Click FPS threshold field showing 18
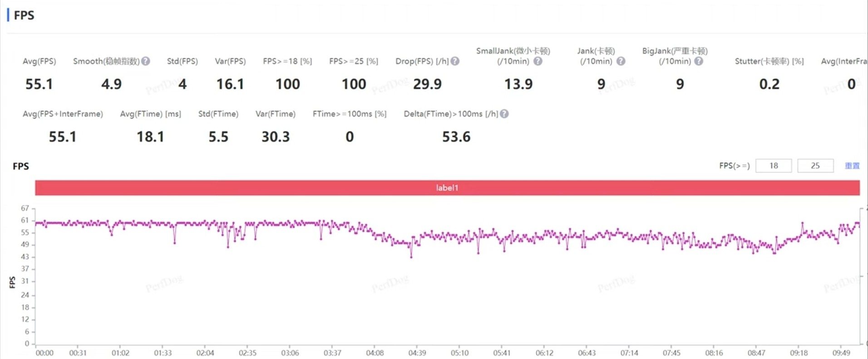This screenshot has height=359, width=868. click(x=774, y=166)
